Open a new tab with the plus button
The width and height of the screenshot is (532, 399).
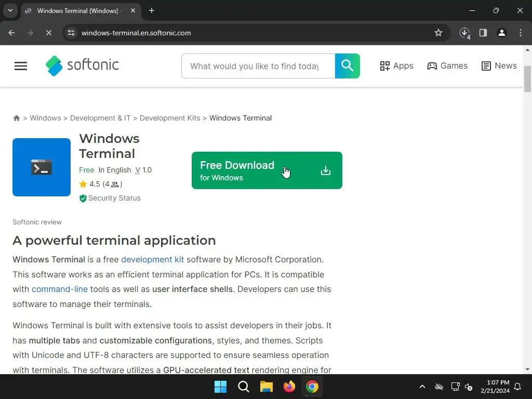152,10
